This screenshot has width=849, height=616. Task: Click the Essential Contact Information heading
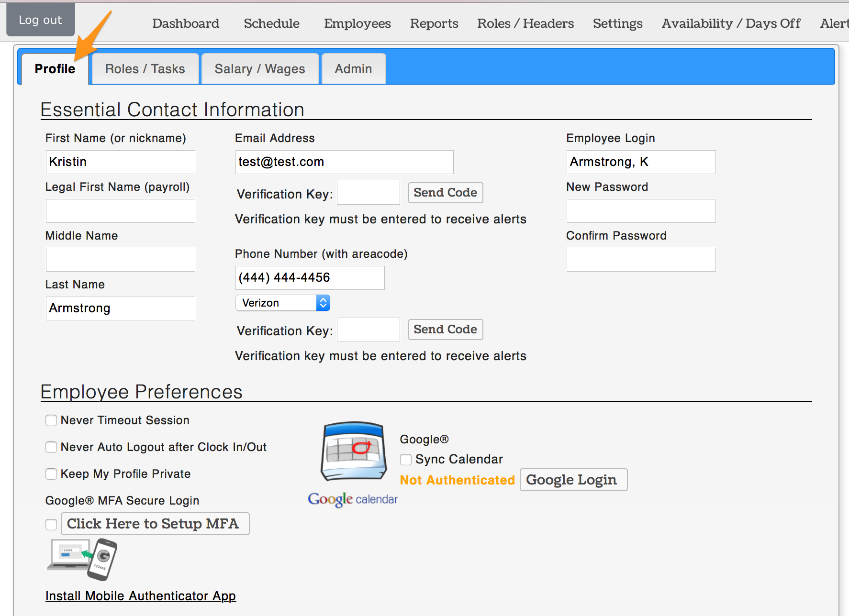click(173, 110)
